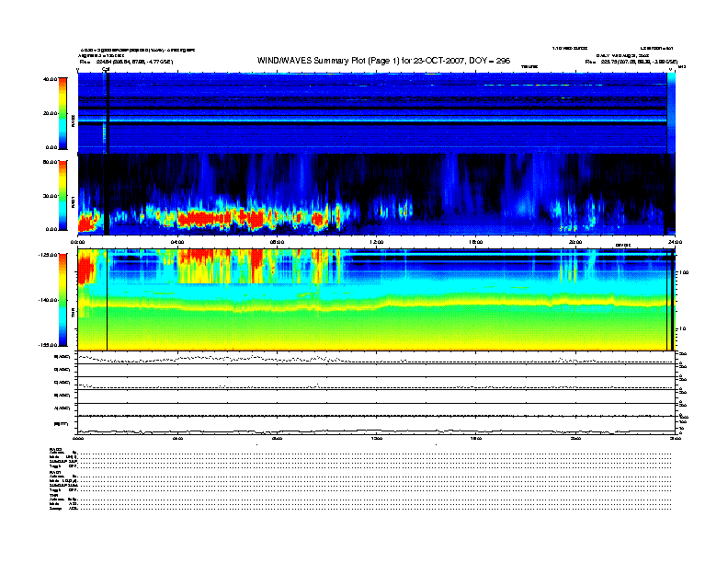Select the RAD2 color scale bar
This screenshot has height=563, width=728.
click(x=63, y=113)
